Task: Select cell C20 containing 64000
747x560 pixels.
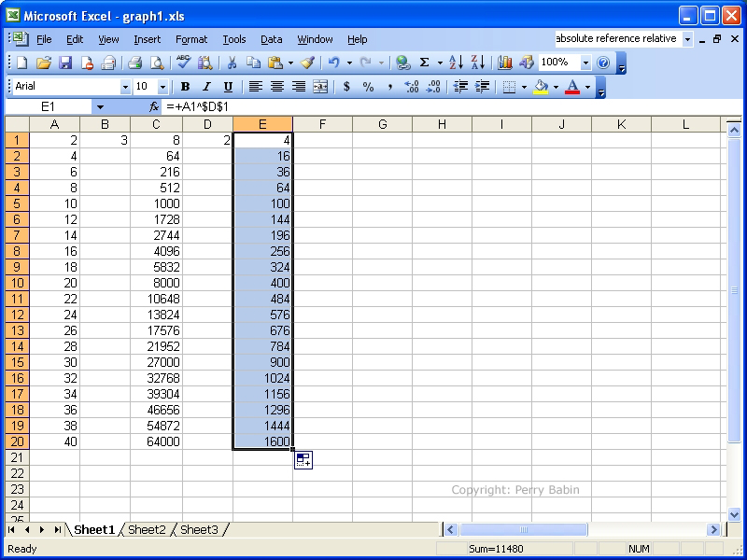Action: (x=156, y=441)
